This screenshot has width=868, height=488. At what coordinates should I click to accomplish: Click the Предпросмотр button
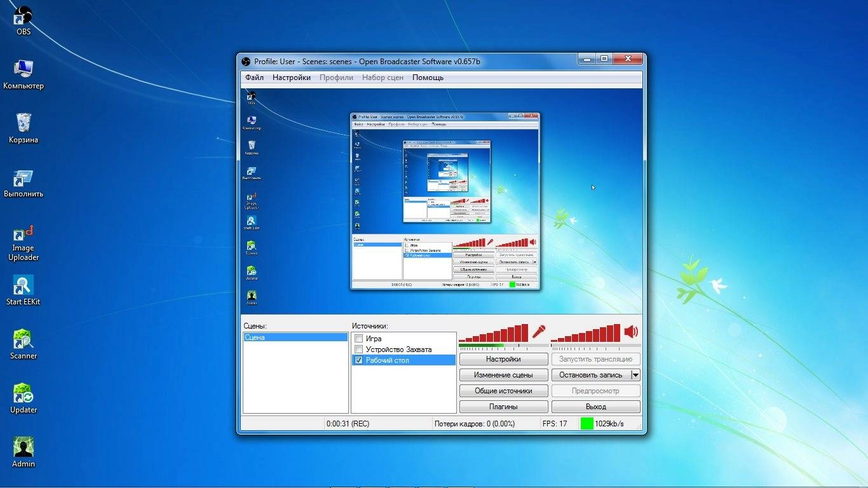click(x=595, y=391)
